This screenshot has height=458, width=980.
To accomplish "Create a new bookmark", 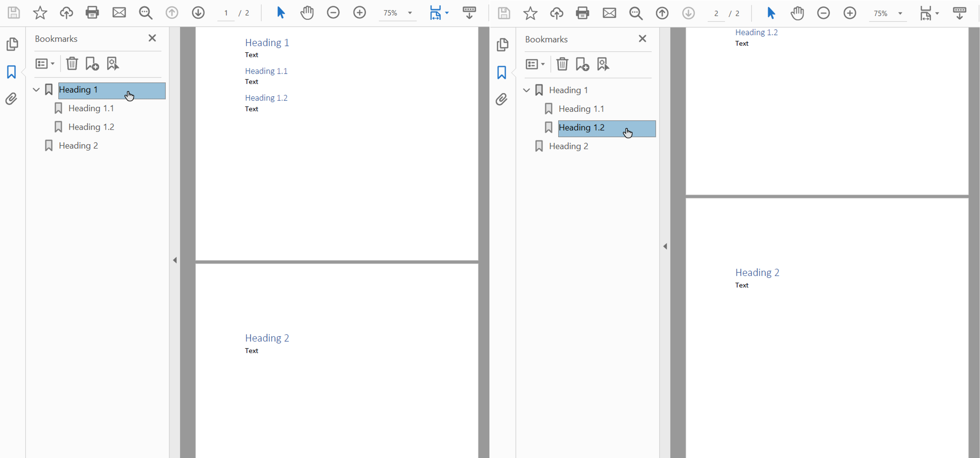I will tap(93, 63).
